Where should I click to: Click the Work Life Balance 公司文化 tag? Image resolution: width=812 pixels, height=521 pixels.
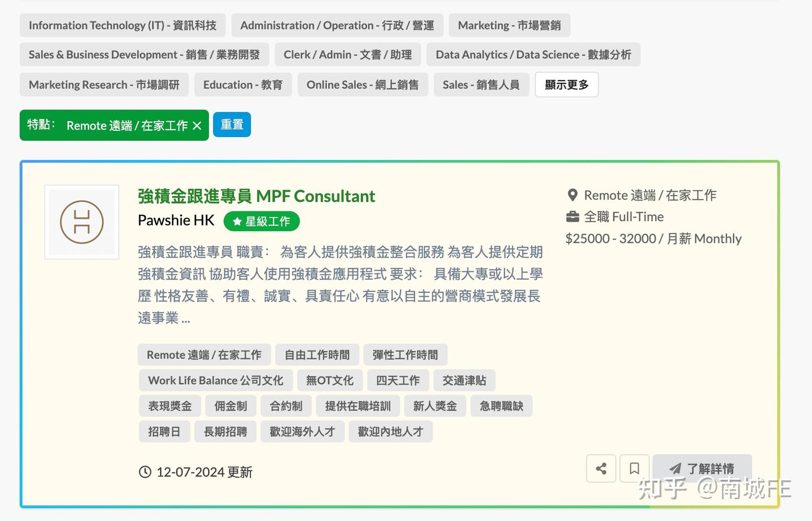tap(215, 381)
